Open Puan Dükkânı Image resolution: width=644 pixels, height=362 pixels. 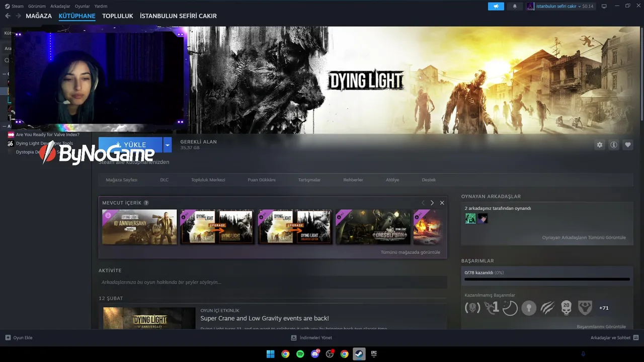tap(262, 180)
